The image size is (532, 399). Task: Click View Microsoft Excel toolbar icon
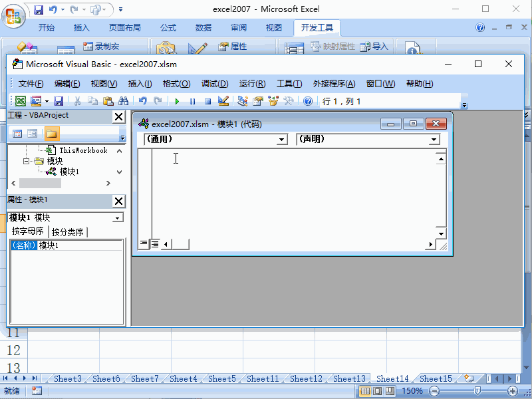tap(21, 101)
